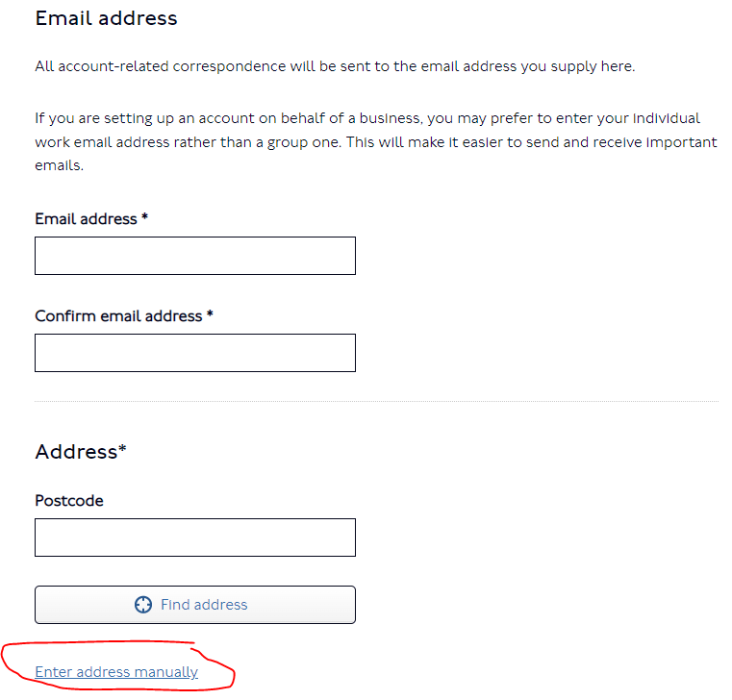Image resolution: width=732 pixels, height=700 pixels.
Task: Click the crosshair icon in Find address
Action: pos(143,605)
